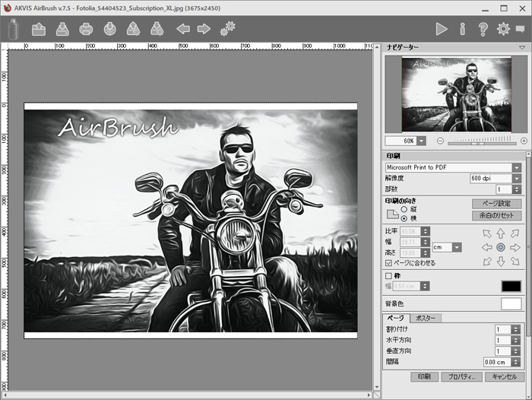
Task: Pick the white 背景色 swatch
Action: click(x=511, y=304)
